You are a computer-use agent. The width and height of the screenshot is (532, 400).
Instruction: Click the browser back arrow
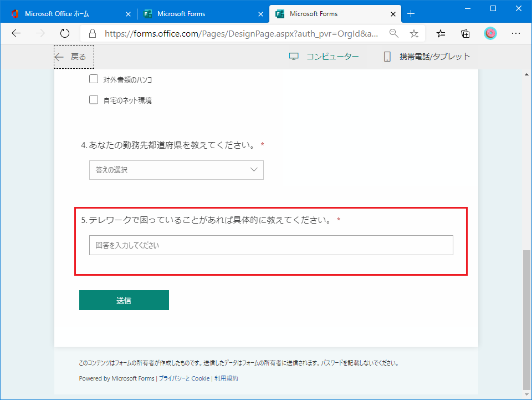pyautogui.click(x=16, y=33)
